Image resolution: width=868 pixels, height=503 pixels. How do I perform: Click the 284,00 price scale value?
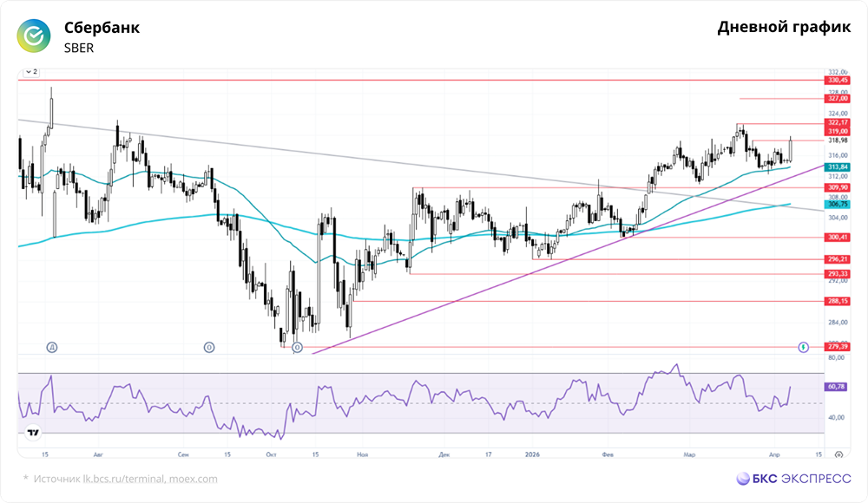tap(838, 322)
